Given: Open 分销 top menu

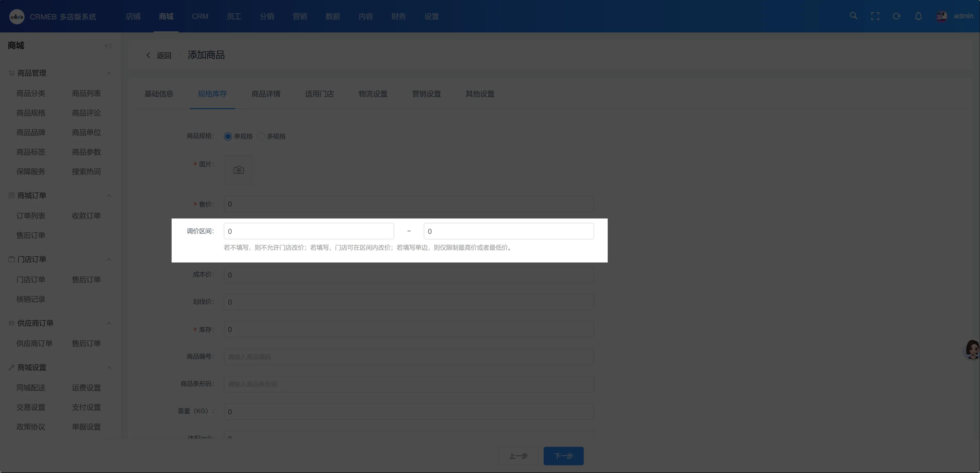Looking at the screenshot, I should coord(267,16).
